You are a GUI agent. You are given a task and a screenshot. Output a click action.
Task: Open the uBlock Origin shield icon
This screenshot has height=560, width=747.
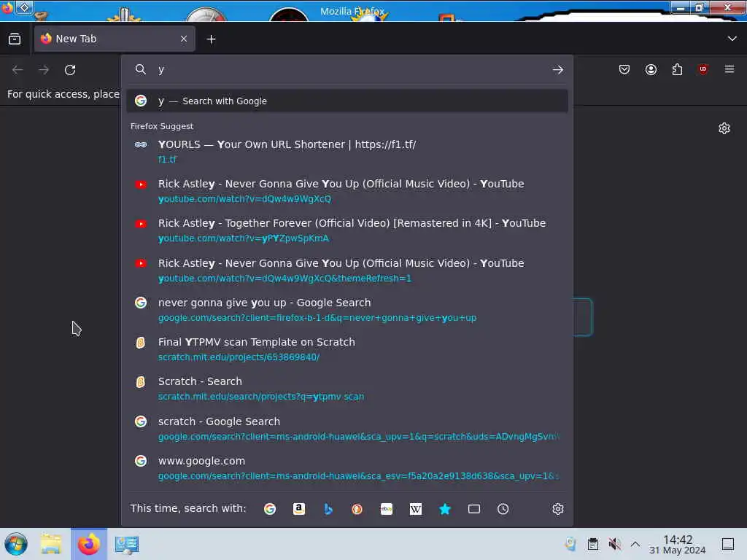(x=703, y=69)
